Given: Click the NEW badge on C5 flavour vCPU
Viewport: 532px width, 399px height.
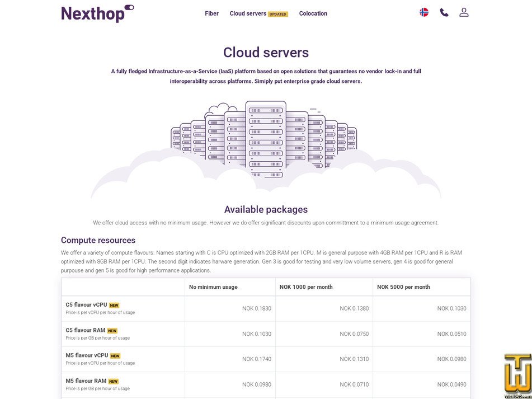Looking at the screenshot, I should [114, 306].
